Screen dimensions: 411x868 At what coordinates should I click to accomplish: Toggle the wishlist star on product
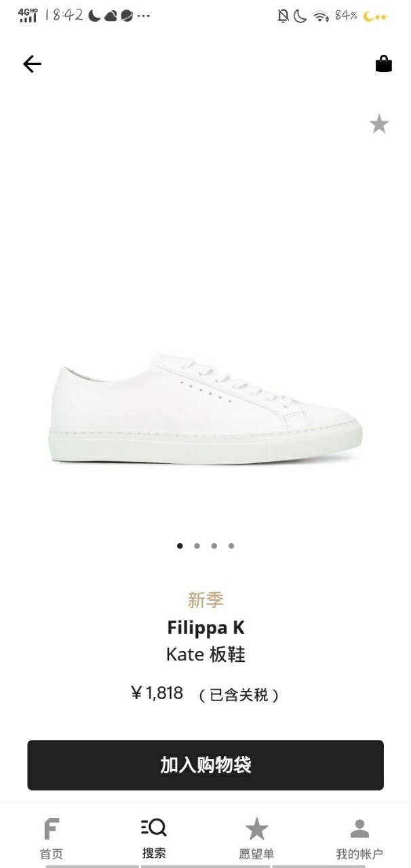coord(378,124)
